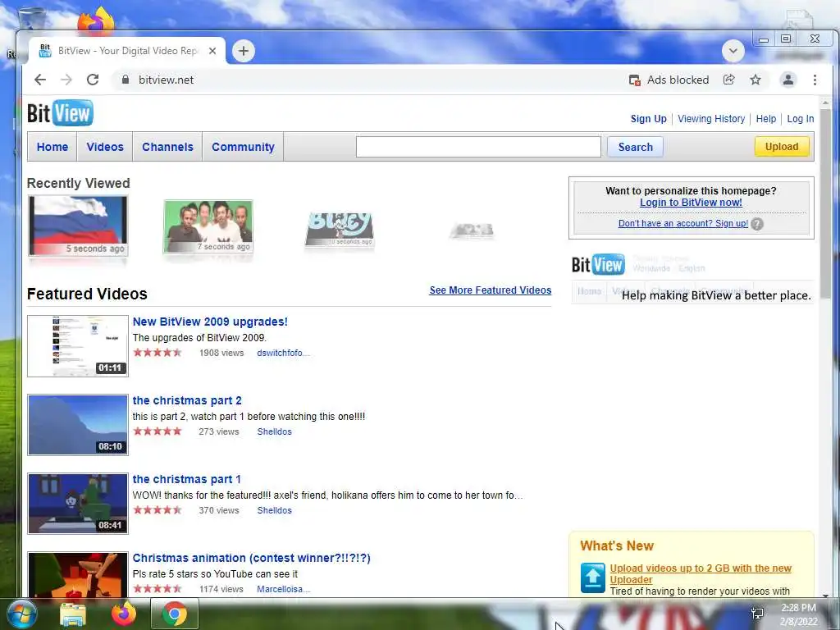Open the Help link
Image resolution: width=840 pixels, height=630 pixels.
tap(765, 119)
